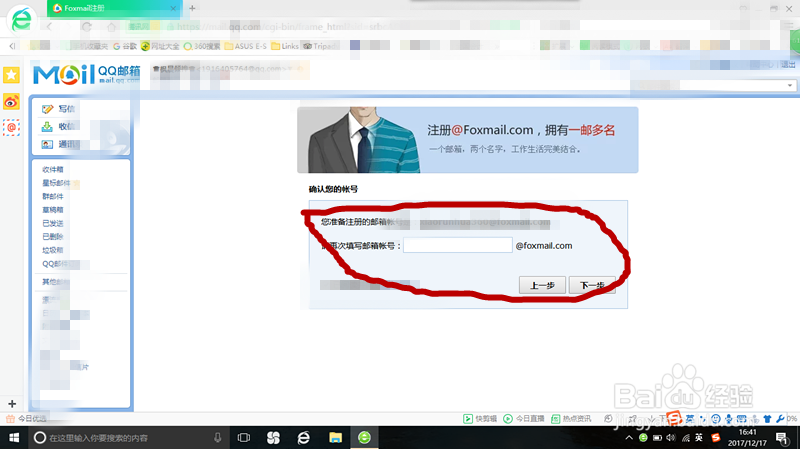Open 今日直播 in the status bar
Screen dimensions: 800x449
524,418
